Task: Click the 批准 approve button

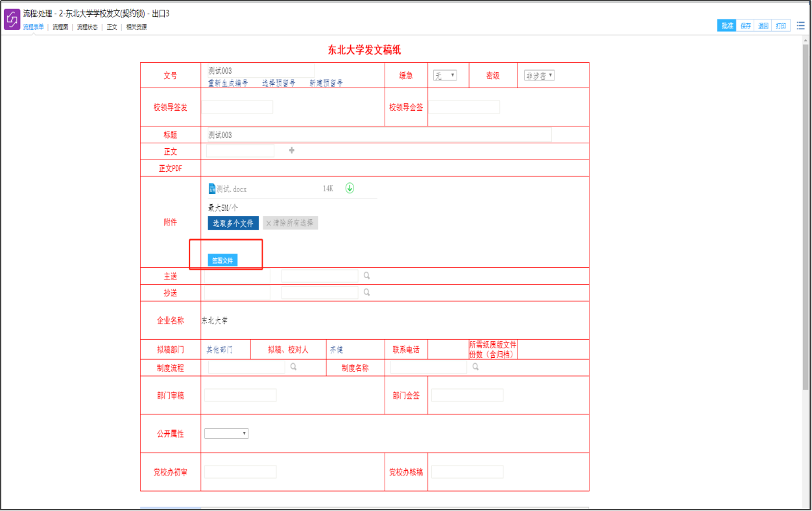Action: [x=726, y=25]
